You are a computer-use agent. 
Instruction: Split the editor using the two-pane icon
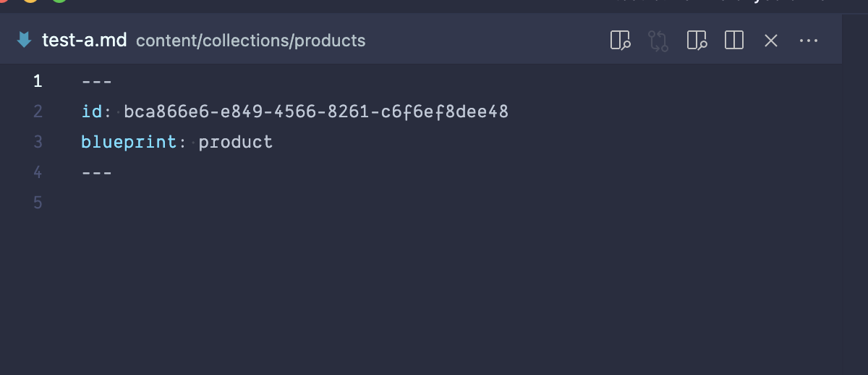(x=734, y=41)
